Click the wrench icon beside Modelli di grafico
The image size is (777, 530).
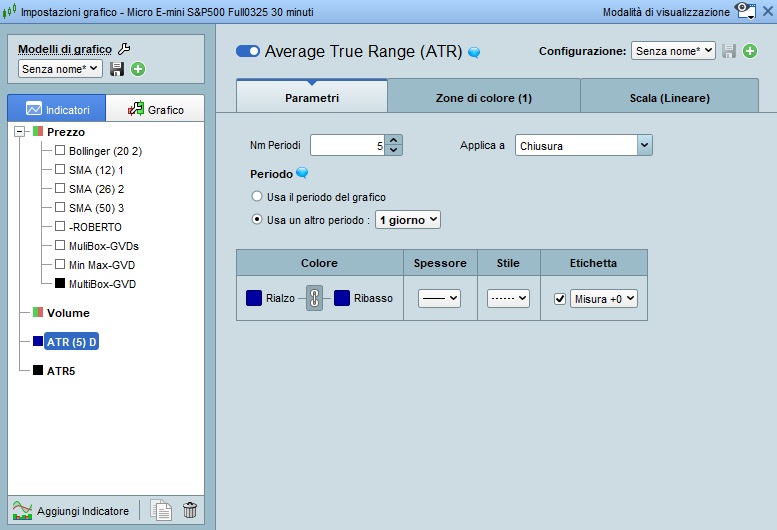click(x=124, y=48)
